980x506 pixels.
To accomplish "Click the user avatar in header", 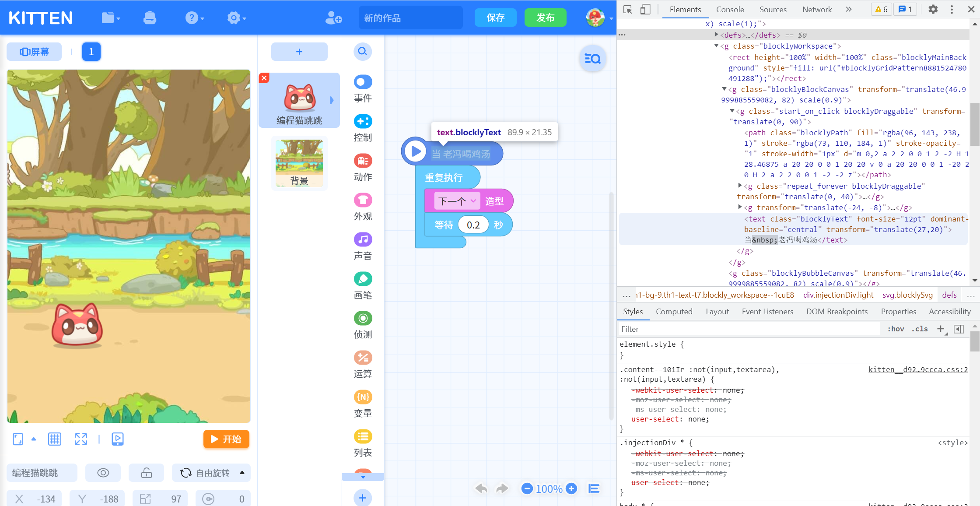I will point(595,18).
